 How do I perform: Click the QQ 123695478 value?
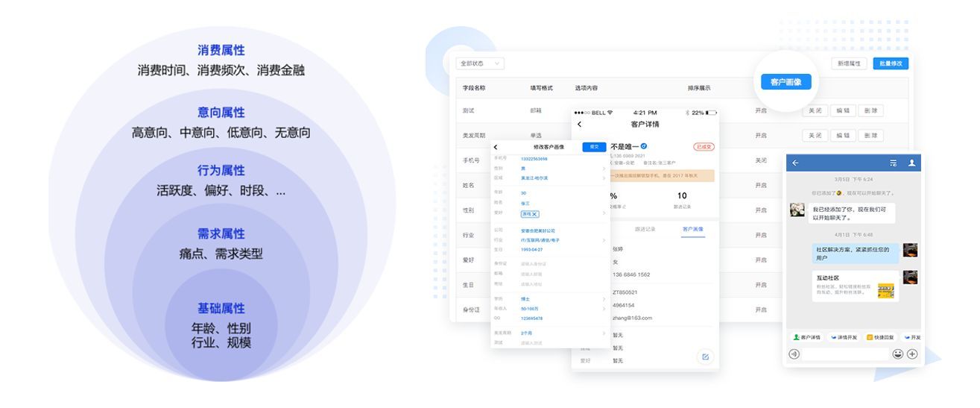(x=531, y=318)
